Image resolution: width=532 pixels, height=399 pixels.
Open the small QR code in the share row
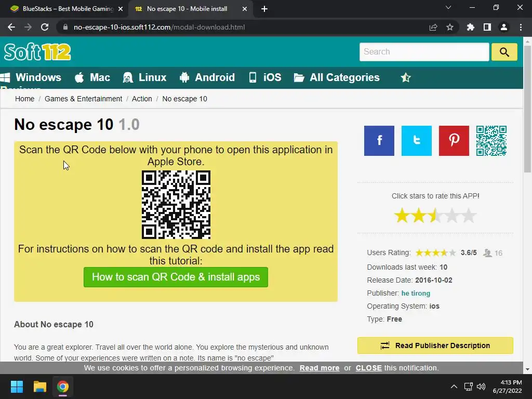(x=491, y=141)
